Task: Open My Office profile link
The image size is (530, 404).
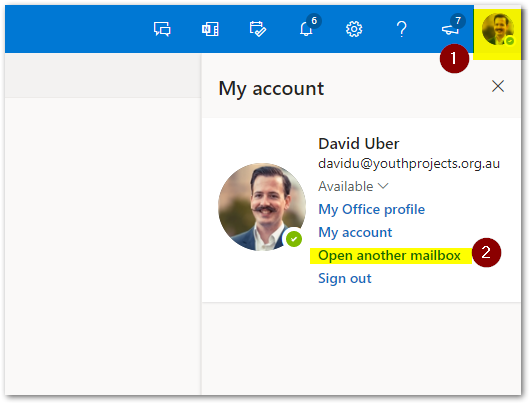Action: (x=371, y=209)
